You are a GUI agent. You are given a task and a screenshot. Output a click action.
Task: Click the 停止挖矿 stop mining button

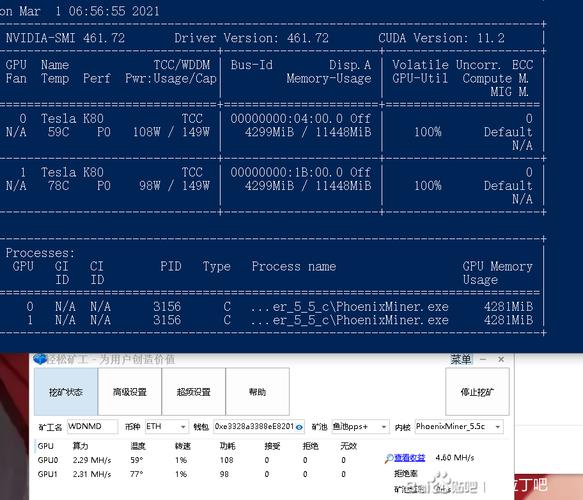477,391
